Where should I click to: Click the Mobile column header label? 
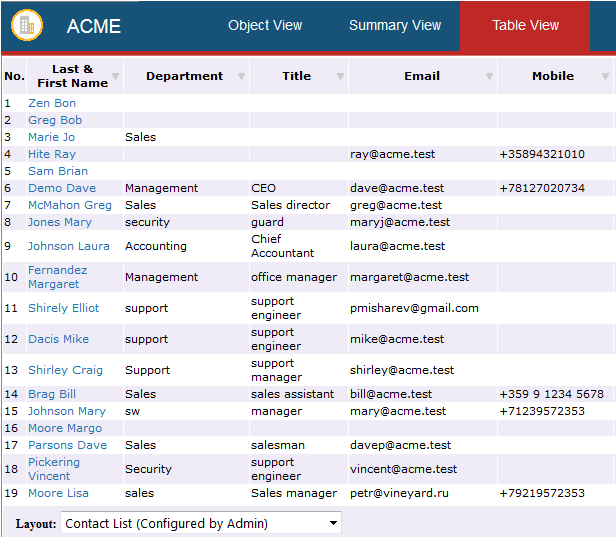pos(553,76)
